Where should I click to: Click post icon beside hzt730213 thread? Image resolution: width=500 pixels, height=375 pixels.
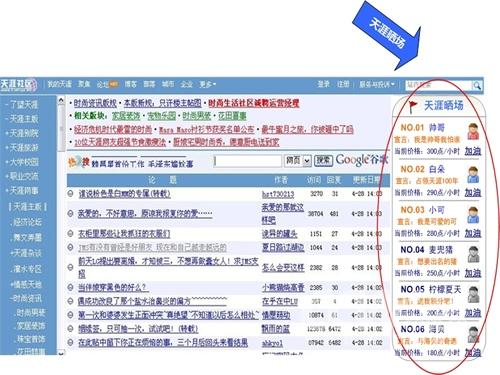pos(70,193)
